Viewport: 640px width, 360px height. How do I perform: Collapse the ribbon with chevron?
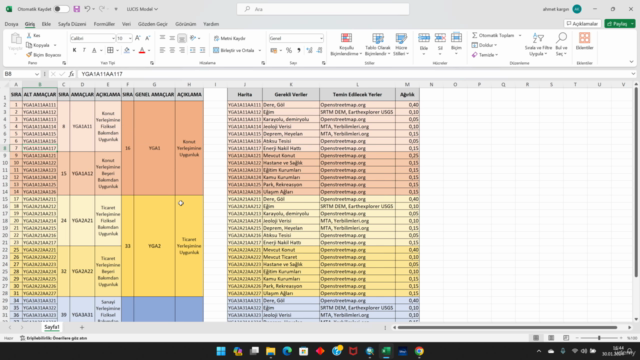point(631,62)
